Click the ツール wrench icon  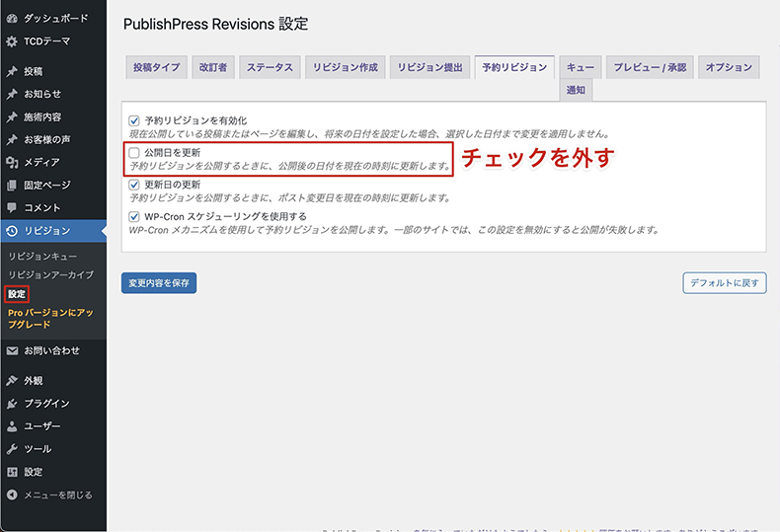click(x=12, y=449)
